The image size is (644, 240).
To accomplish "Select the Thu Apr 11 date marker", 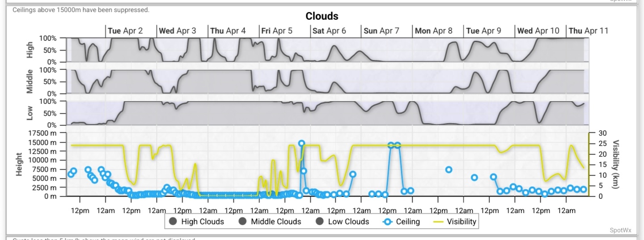I will tap(589, 31).
